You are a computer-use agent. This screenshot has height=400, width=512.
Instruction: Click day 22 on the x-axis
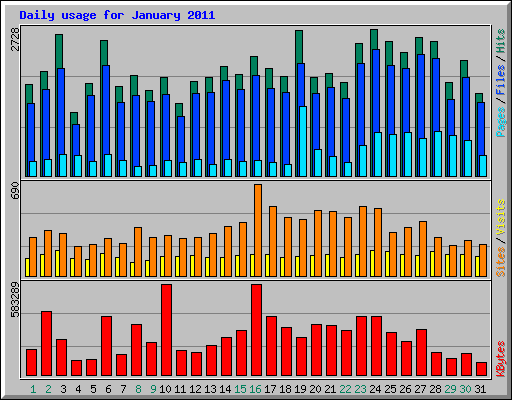[345, 389]
